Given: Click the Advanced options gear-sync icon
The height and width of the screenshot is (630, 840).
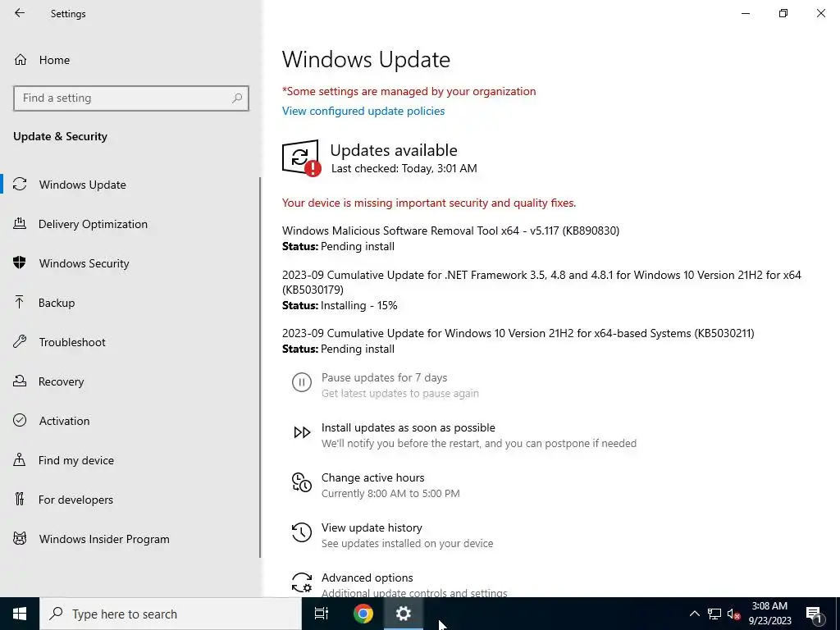Looking at the screenshot, I should [302, 582].
